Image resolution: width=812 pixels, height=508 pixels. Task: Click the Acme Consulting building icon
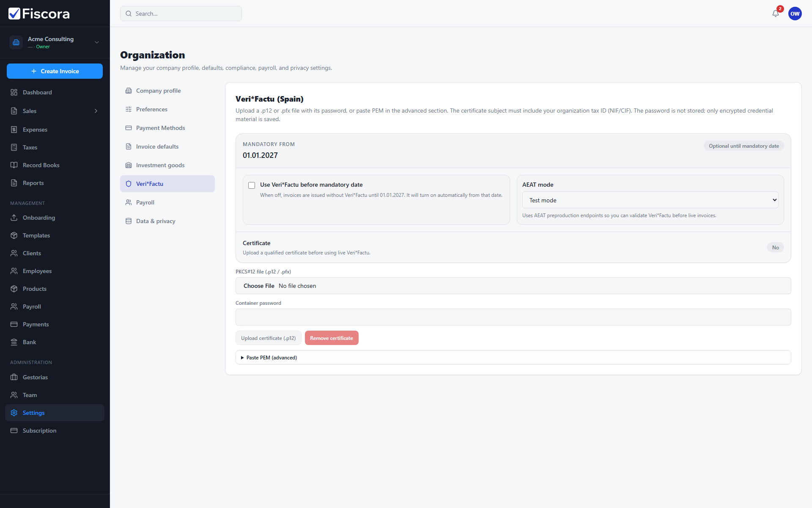[x=16, y=42]
